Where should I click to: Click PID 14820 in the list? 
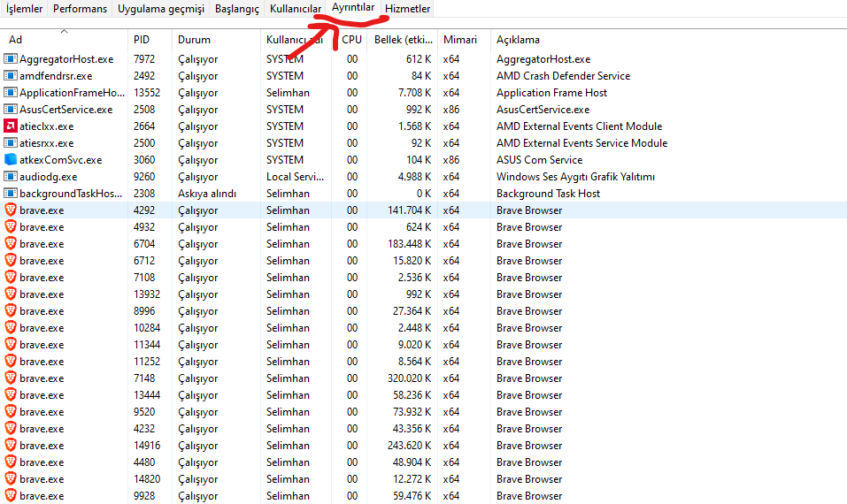coord(147,478)
